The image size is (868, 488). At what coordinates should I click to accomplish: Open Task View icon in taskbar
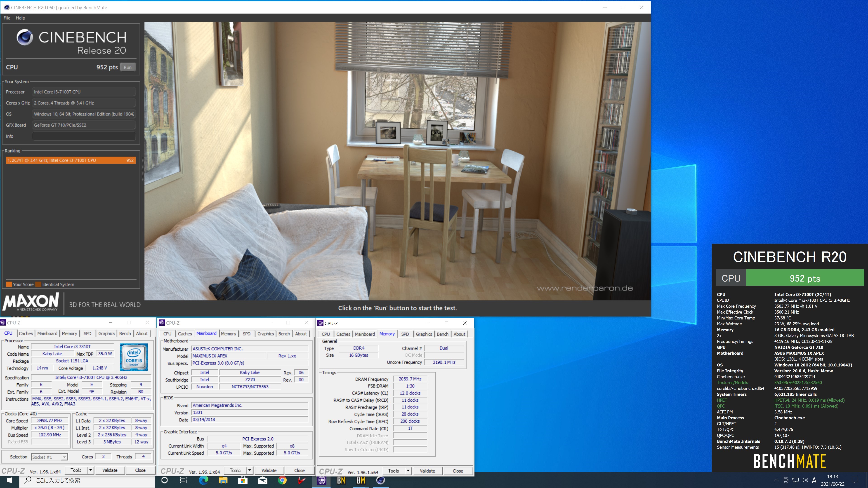pos(184,480)
